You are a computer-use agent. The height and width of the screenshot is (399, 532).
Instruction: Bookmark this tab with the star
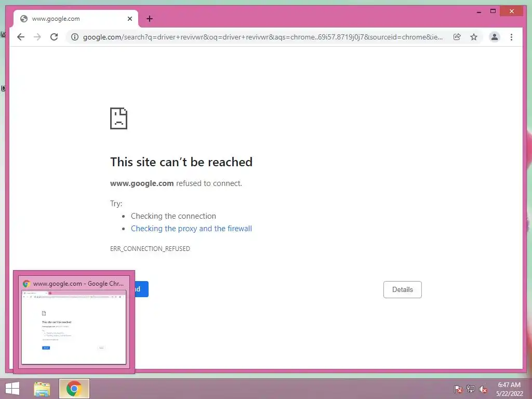point(474,37)
